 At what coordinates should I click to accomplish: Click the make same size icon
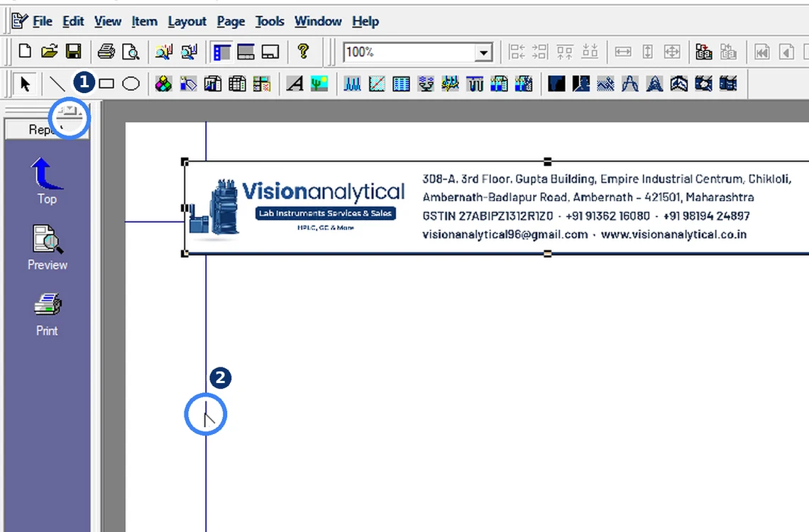[672, 52]
